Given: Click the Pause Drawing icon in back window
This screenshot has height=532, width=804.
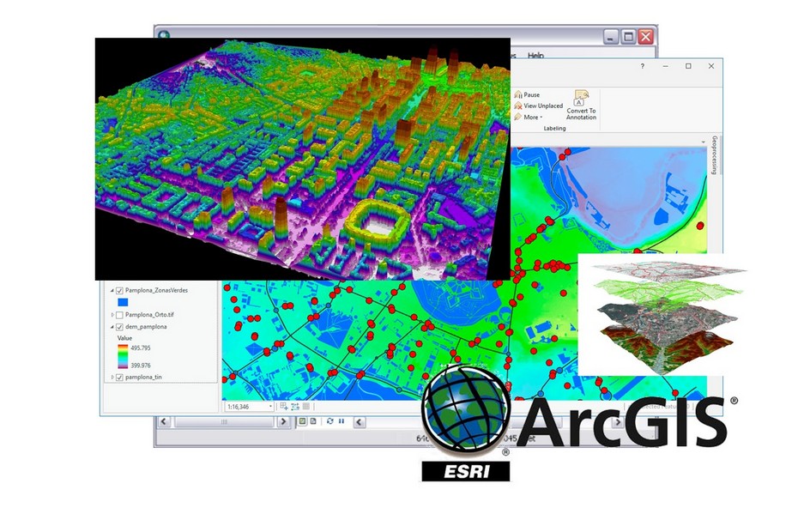Looking at the screenshot, I should point(342,421).
